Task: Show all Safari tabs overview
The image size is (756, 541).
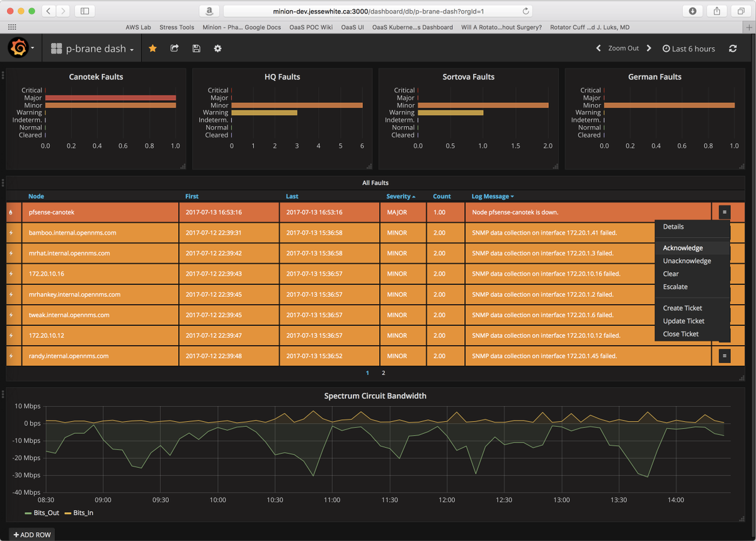Action: pos(740,11)
